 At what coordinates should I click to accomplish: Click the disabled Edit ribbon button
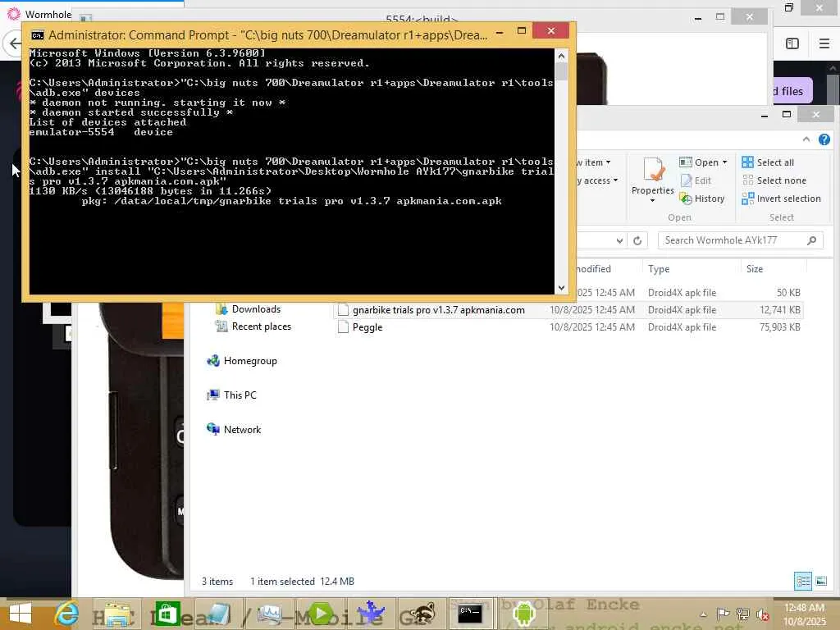(696, 180)
